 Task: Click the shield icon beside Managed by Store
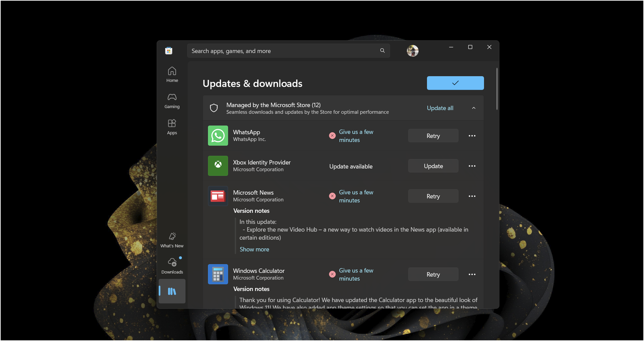pos(214,108)
